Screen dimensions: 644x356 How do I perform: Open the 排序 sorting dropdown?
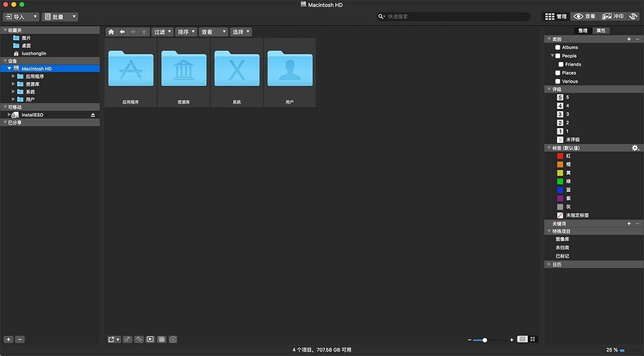pos(186,31)
